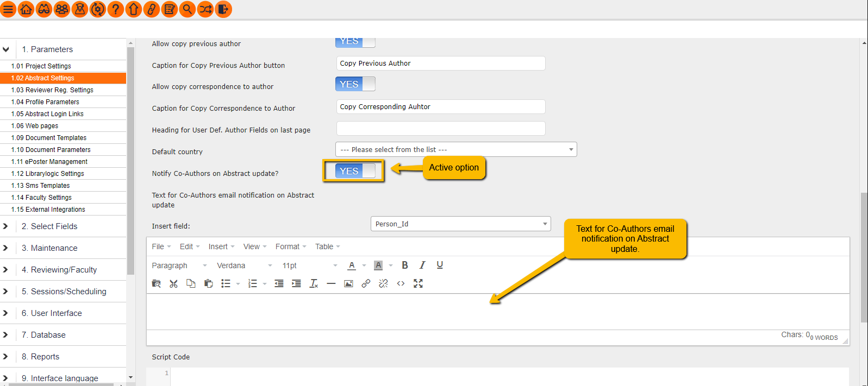
Task: Toggle fullscreen mode in the editor
Action: click(x=418, y=284)
